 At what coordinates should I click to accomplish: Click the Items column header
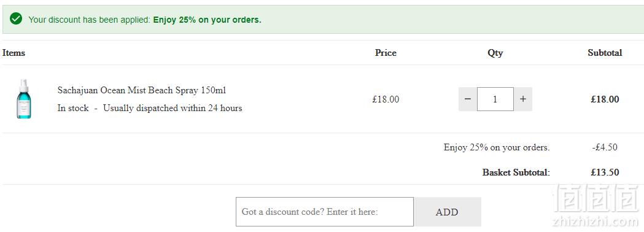[x=14, y=53]
